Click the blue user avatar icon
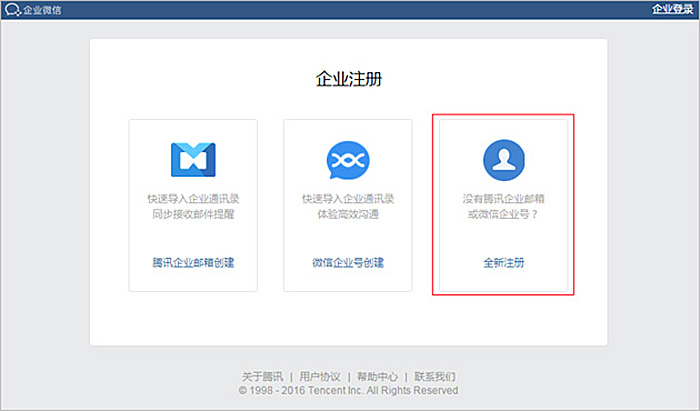700x411 pixels. [504, 158]
